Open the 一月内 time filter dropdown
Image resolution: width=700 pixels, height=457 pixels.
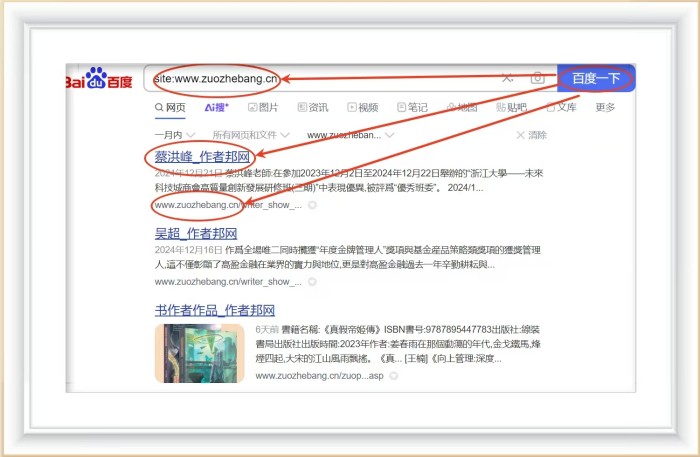pyautogui.click(x=173, y=134)
